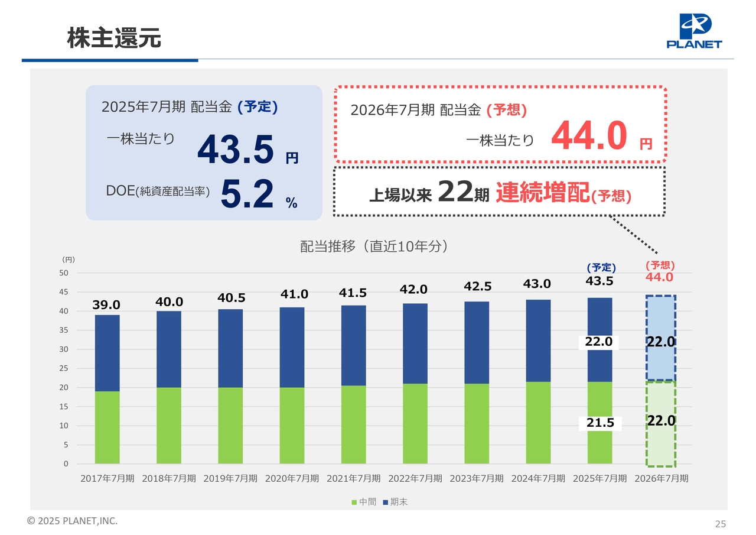Click the 21.5 label on 2025年7月期 bar
The height and width of the screenshot is (535, 756).
pos(599,423)
